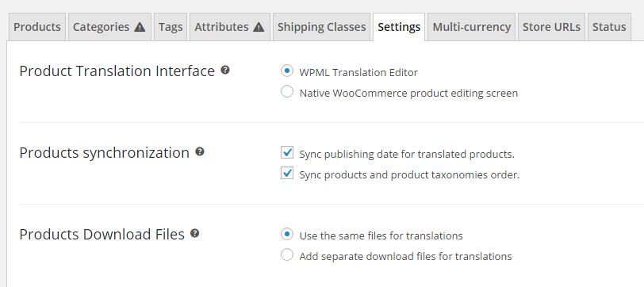Click help icon beside Product Translation Interface
The height and width of the screenshot is (287, 644).
click(x=224, y=70)
